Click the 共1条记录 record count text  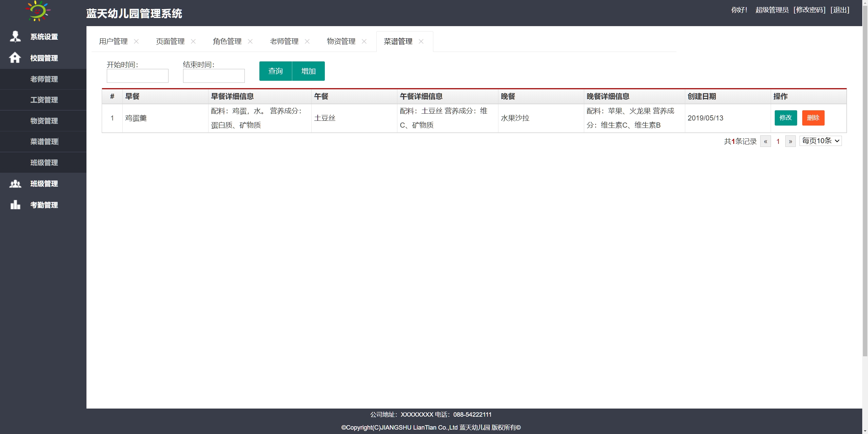(741, 141)
